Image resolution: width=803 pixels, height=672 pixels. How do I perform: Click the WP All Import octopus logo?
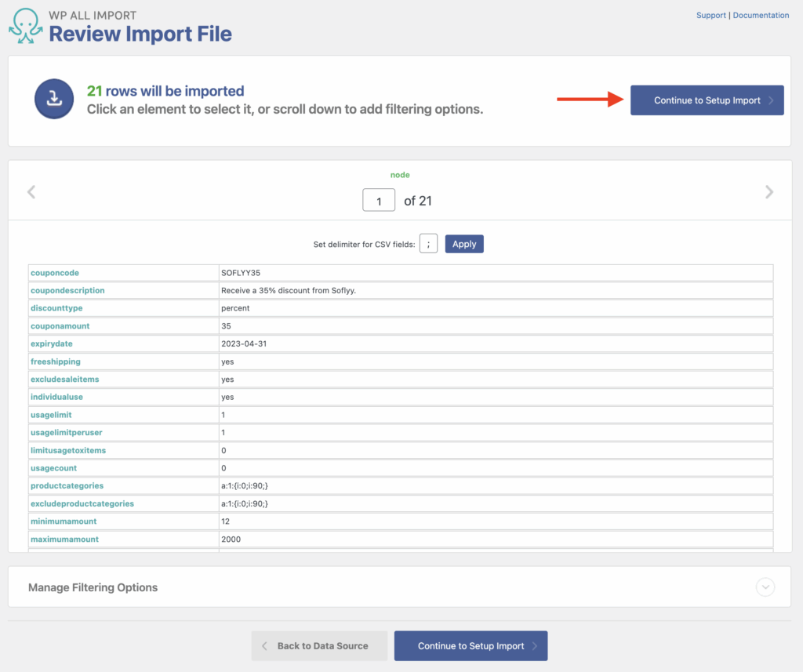coord(26,26)
